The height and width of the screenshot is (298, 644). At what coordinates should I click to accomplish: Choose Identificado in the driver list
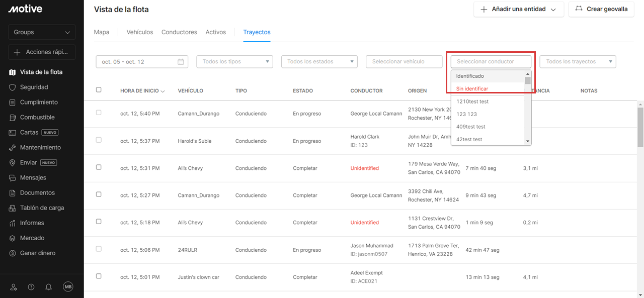[487, 76]
